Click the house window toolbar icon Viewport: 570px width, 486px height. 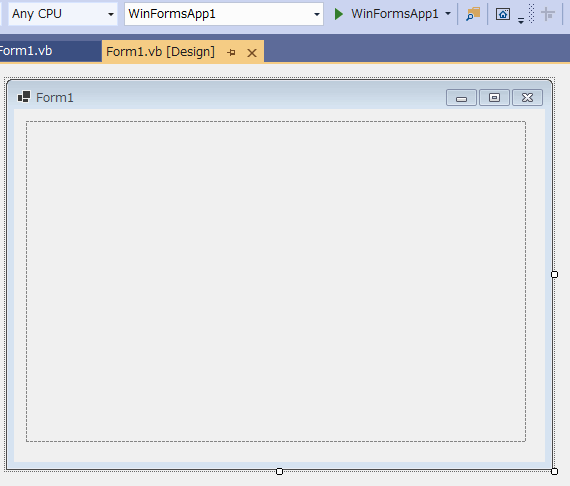pyautogui.click(x=503, y=14)
